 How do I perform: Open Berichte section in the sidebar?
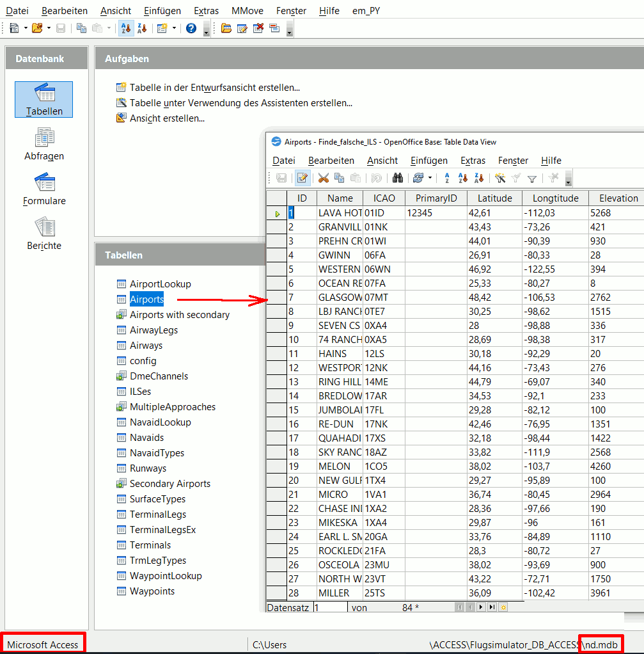pos(44,234)
